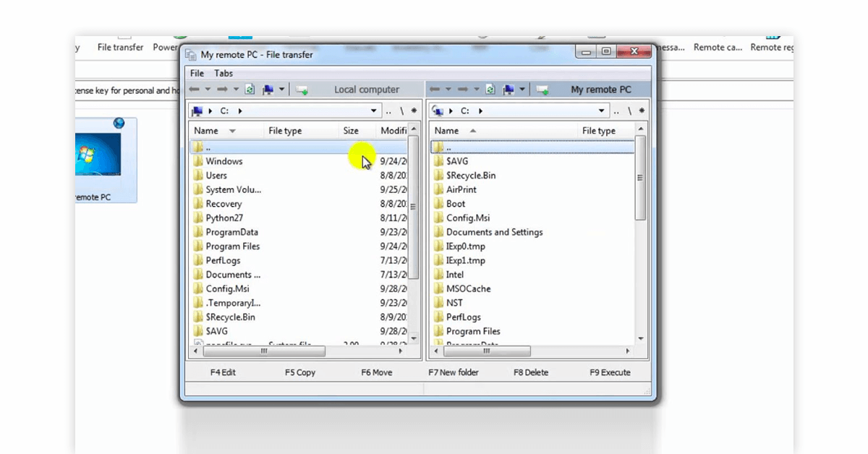Click the F5 Copy button
This screenshot has height=454, width=868.
pos(299,372)
